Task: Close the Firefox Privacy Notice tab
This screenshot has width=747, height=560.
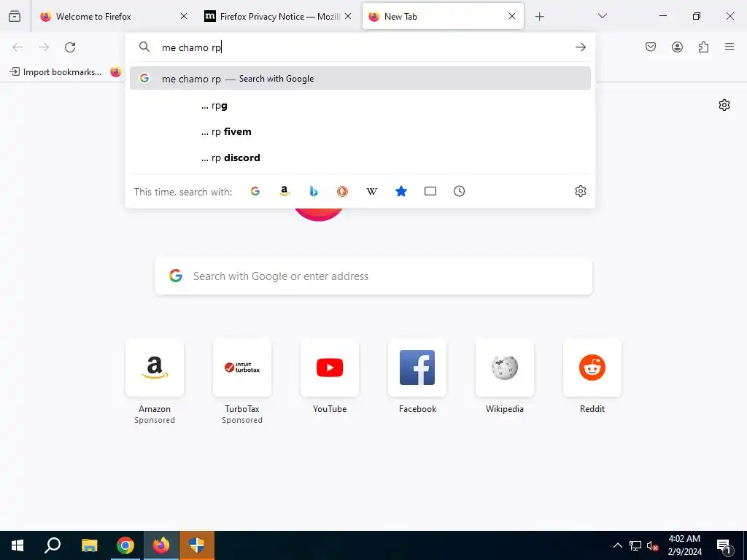Action: [348, 16]
